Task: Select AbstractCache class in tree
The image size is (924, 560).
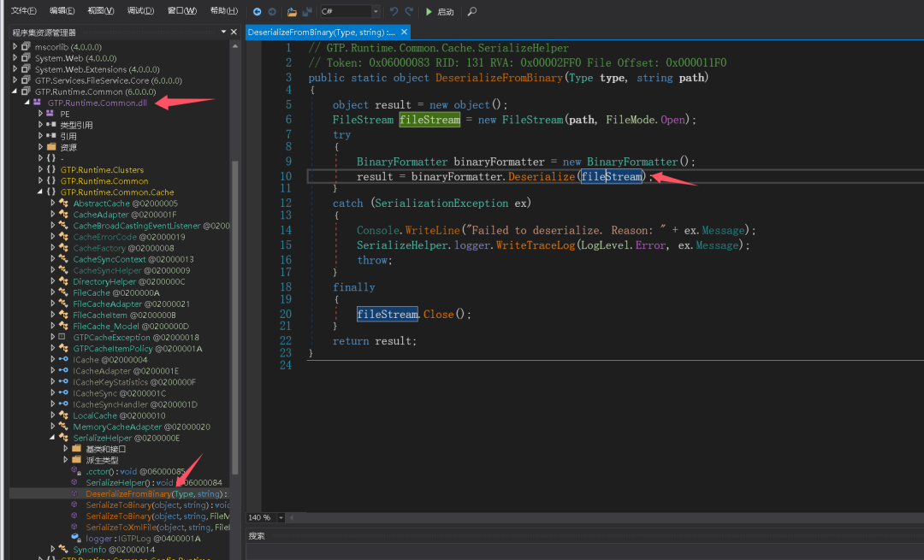Action: (x=126, y=203)
